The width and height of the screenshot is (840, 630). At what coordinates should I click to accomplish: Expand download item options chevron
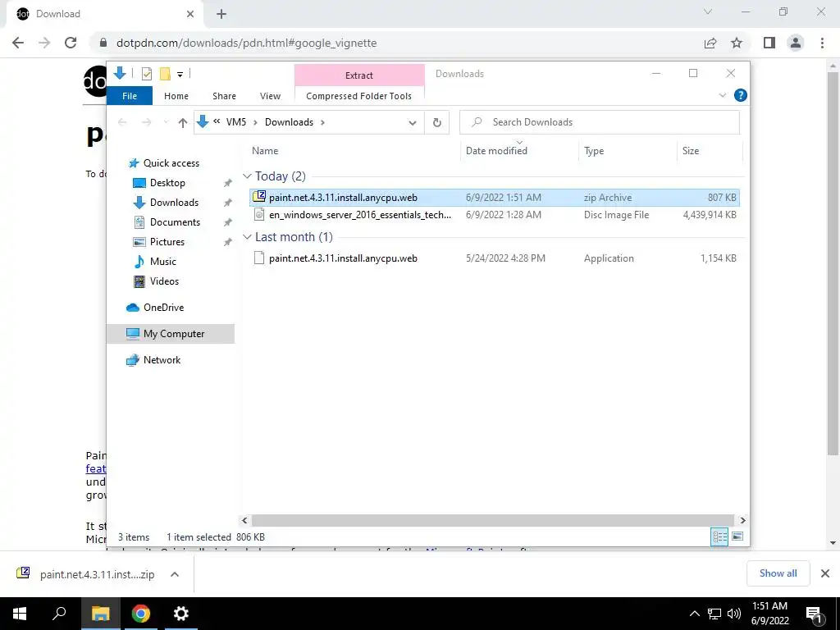(175, 574)
